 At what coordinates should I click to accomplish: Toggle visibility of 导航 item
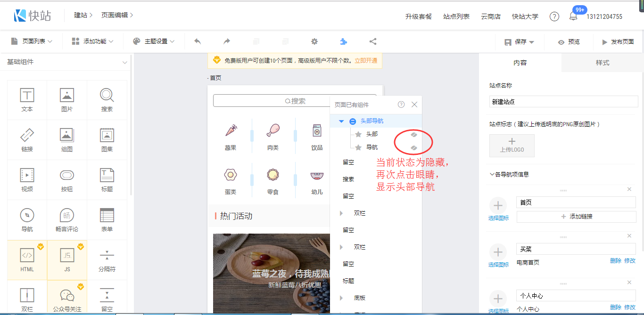pos(413,148)
